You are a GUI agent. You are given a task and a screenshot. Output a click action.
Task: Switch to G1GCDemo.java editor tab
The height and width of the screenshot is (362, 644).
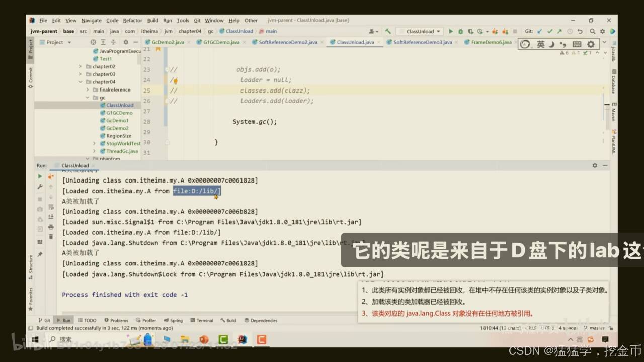pos(221,42)
